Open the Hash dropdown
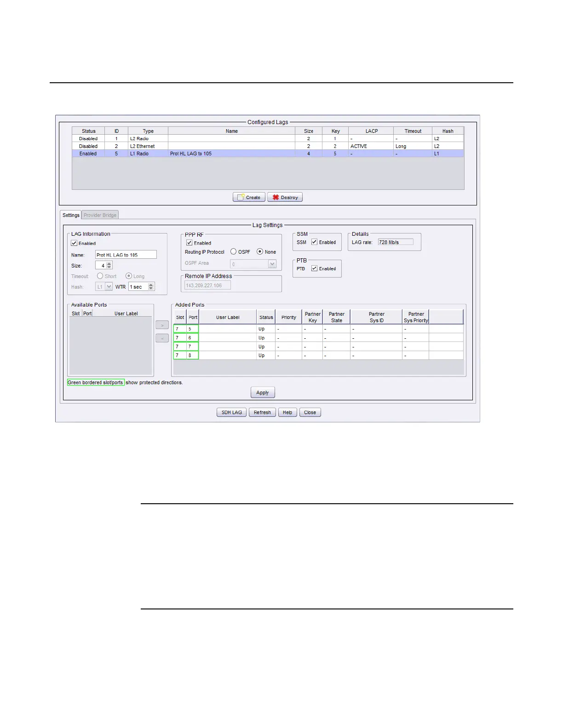This screenshot has width=563, height=728. coord(103,286)
